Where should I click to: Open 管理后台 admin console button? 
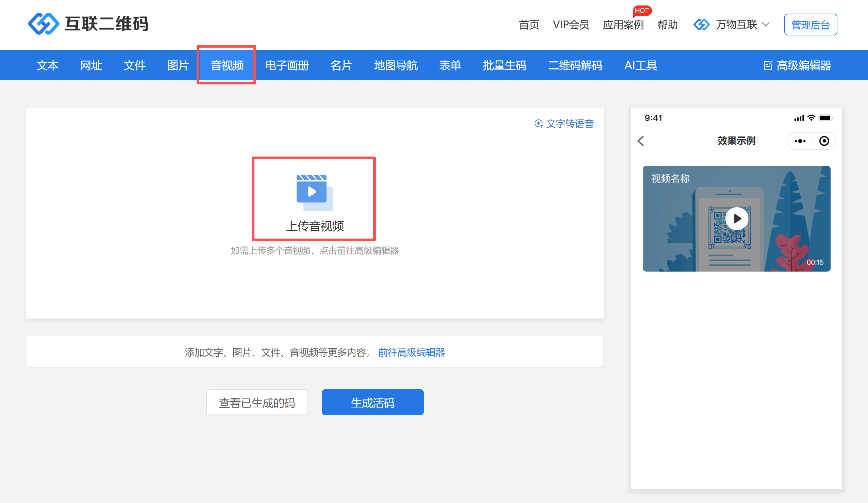[811, 25]
